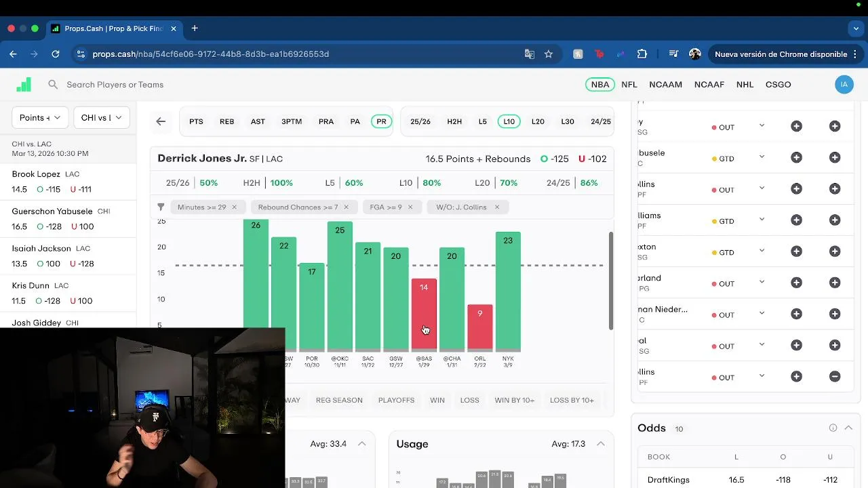The width and height of the screenshot is (868, 488).
Task: Select the PTS stat toggle
Action: (196, 121)
